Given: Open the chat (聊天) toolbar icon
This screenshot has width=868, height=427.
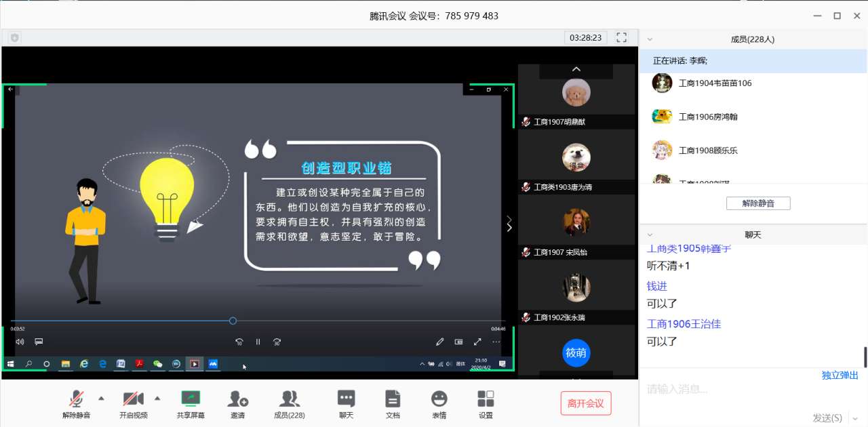Looking at the screenshot, I should point(346,399).
